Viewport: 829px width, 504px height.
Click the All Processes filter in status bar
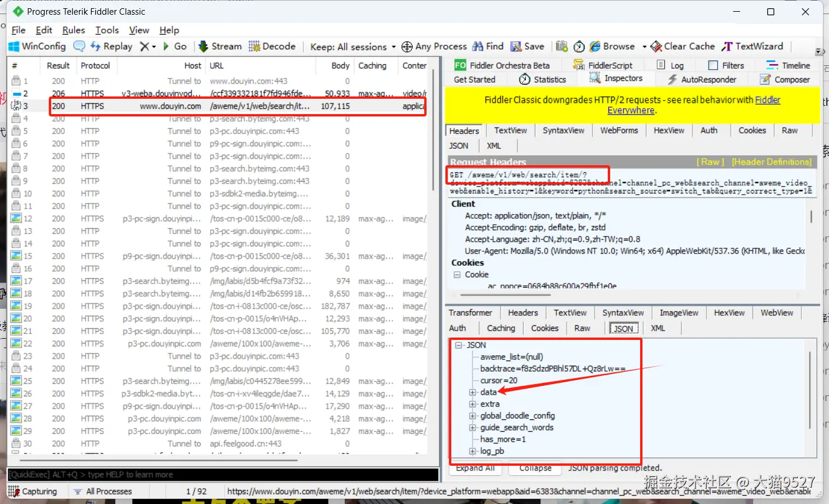(103, 492)
